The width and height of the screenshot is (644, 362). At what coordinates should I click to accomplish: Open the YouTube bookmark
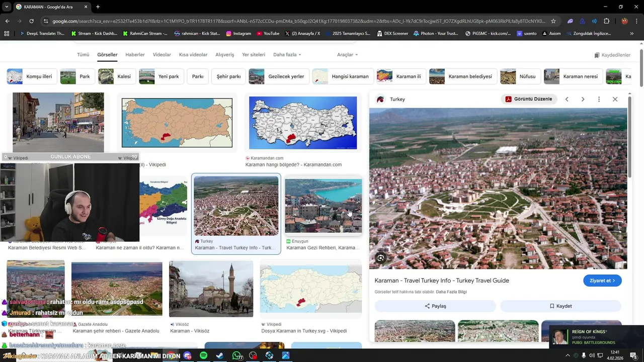pos(268,34)
